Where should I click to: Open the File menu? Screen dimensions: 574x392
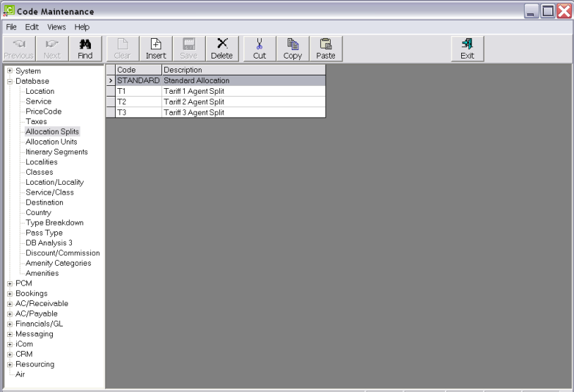click(11, 27)
